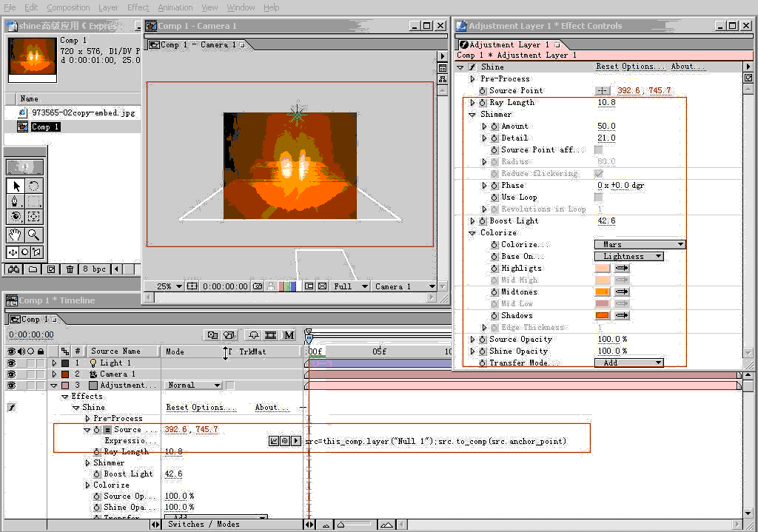Viewport: 758px width, 532px height.
Task: Select the Pan Behind tool
Action: point(33,216)
